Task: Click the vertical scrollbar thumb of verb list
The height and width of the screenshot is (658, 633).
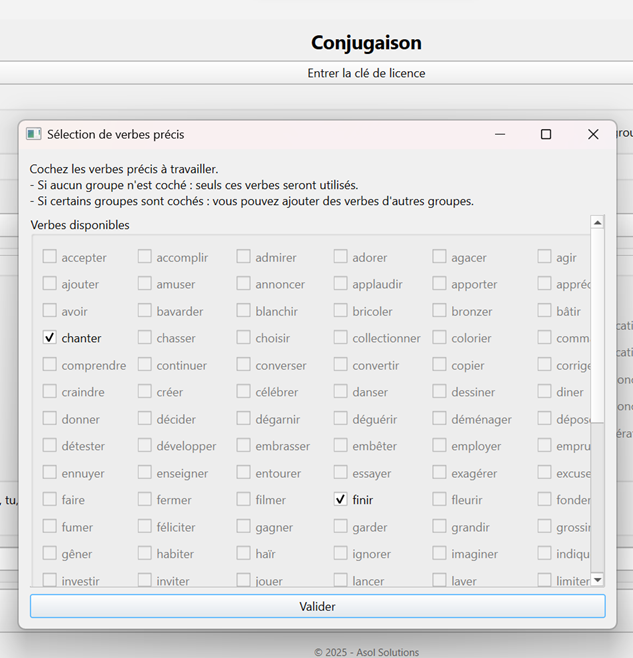Action: coord(597,320)
